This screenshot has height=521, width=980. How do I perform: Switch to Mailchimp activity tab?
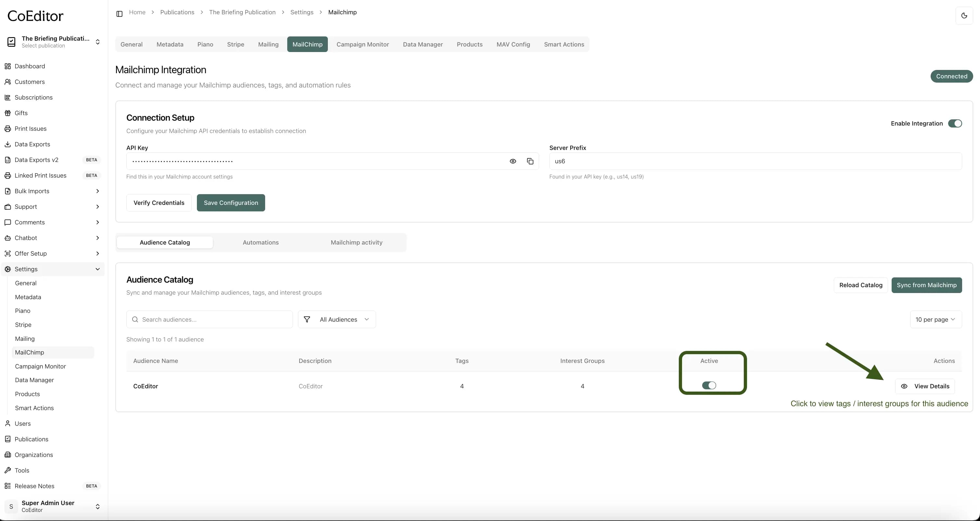pyautogui.click(x=356, y=243)
